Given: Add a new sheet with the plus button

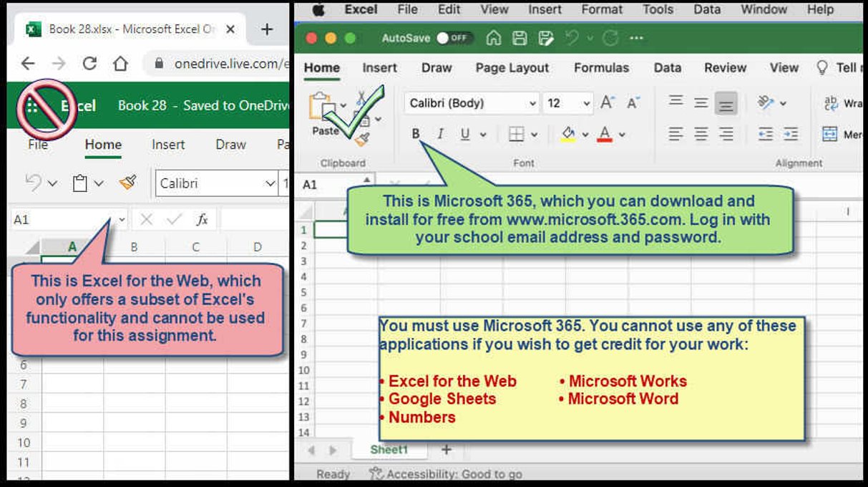Looking at the screenshot, I should 447,450.
